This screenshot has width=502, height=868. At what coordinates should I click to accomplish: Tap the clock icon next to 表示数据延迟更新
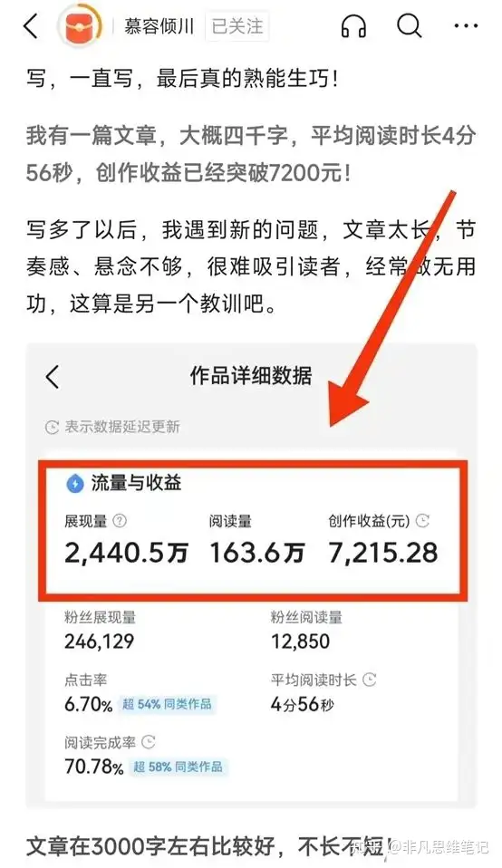52,427
